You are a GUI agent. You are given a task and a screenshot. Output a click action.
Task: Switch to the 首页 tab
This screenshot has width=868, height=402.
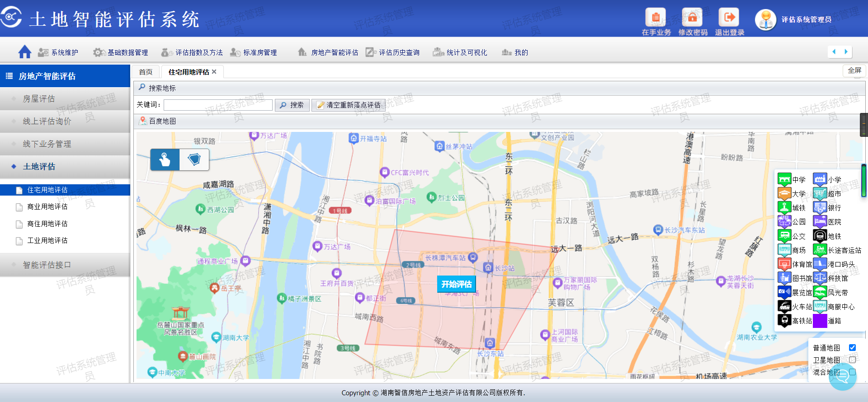click(146, 72)
